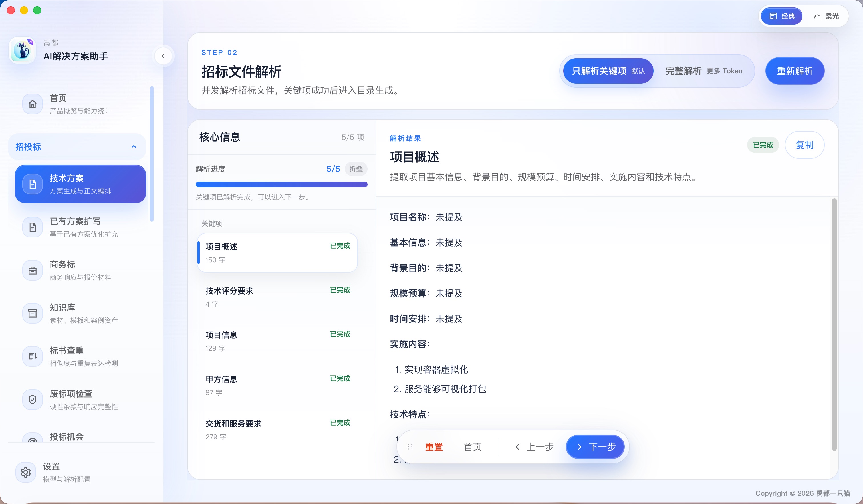863x504 pixels.
Task: Open the 首页 sidebar item
Action: 80,104
